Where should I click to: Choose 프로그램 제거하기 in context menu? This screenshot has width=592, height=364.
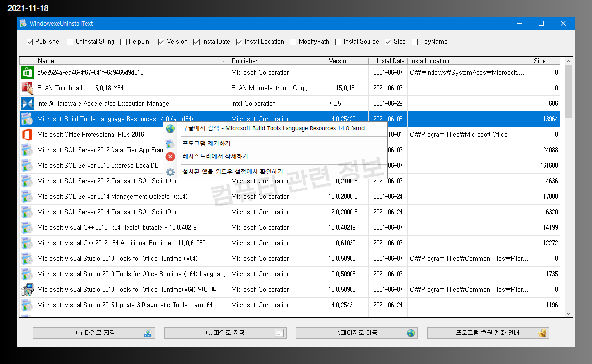click(275, 144)
